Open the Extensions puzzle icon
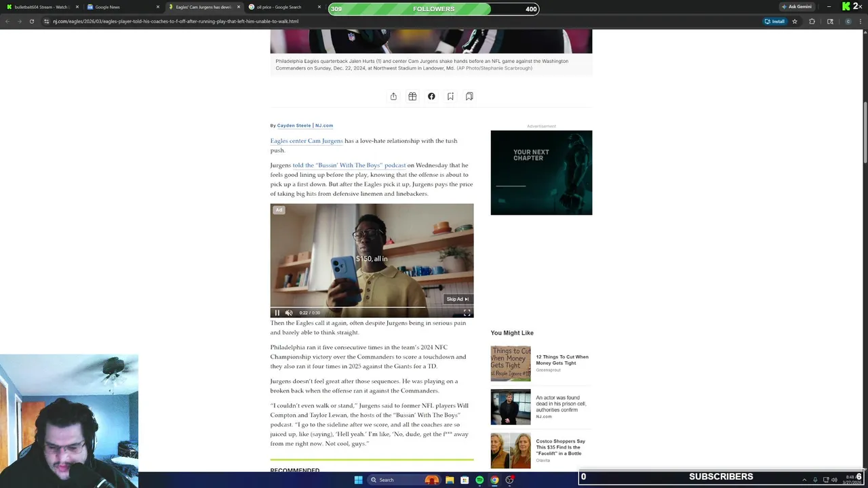This screenshot has width=868, height=488. click(812, 21)
